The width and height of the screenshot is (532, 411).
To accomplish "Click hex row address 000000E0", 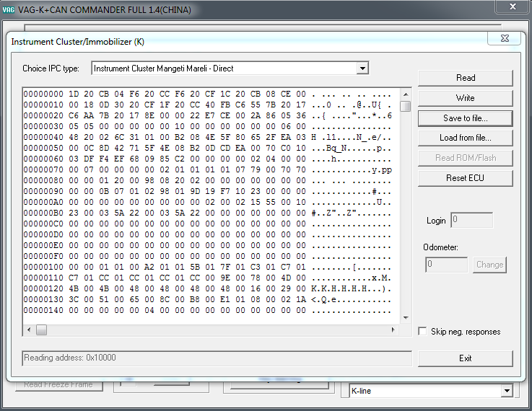I will 43,246.
